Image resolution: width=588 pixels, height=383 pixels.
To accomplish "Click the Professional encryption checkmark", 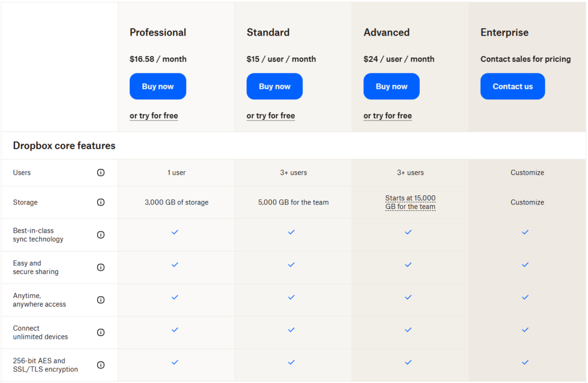I will click(175, 362).
